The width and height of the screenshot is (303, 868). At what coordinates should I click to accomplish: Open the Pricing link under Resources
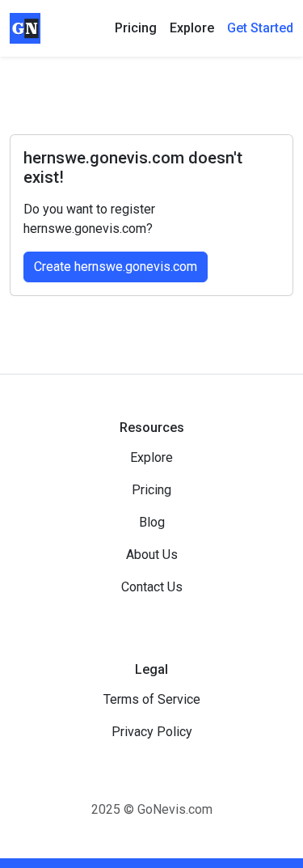(x=152, y=490)
